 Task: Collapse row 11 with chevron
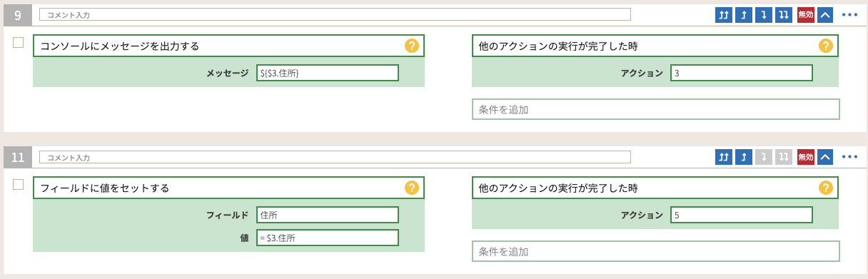tap(825, 157)
